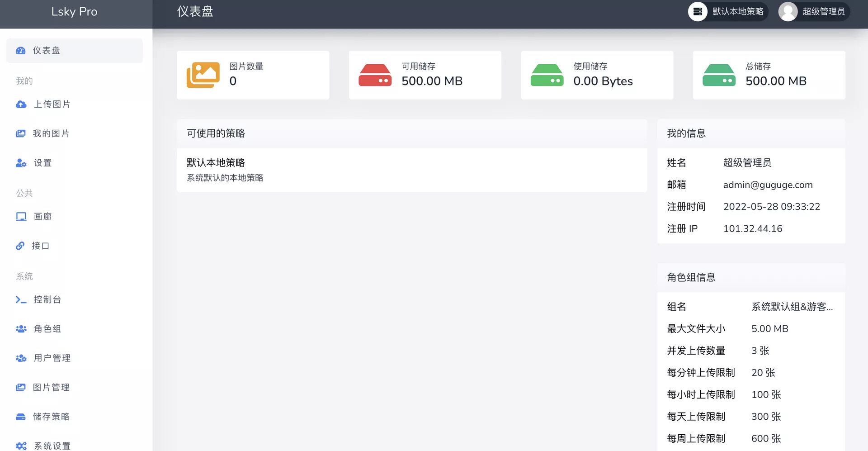
Task: Click the 每小时上传限制 value 100 张
Action: click(x=766, y=394)
